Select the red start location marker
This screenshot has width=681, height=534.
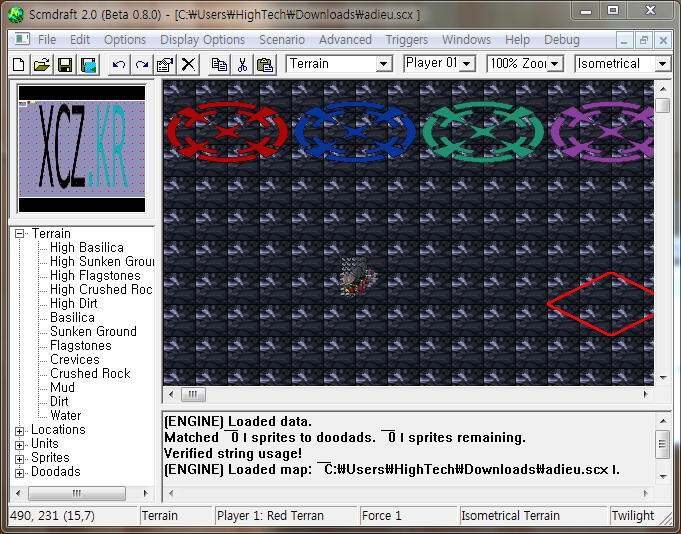pos(227,132)
